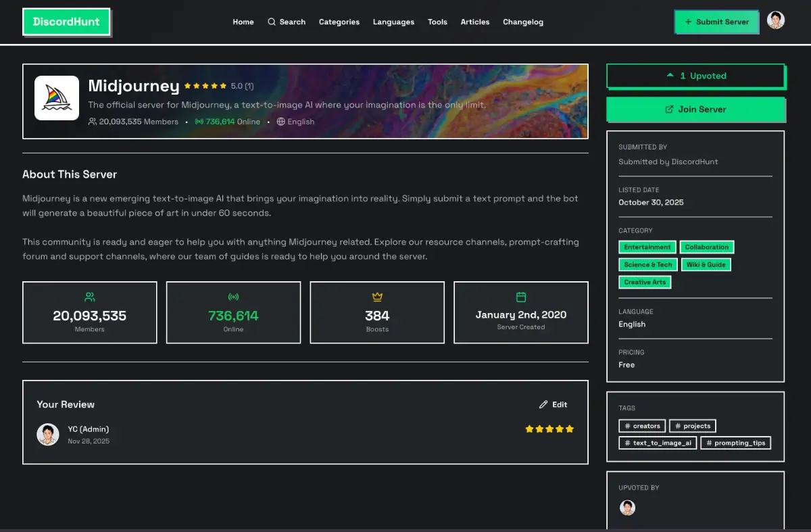Select the Creative Arts category tag
This screenshot has height=532, width=811.
[645, 282]
